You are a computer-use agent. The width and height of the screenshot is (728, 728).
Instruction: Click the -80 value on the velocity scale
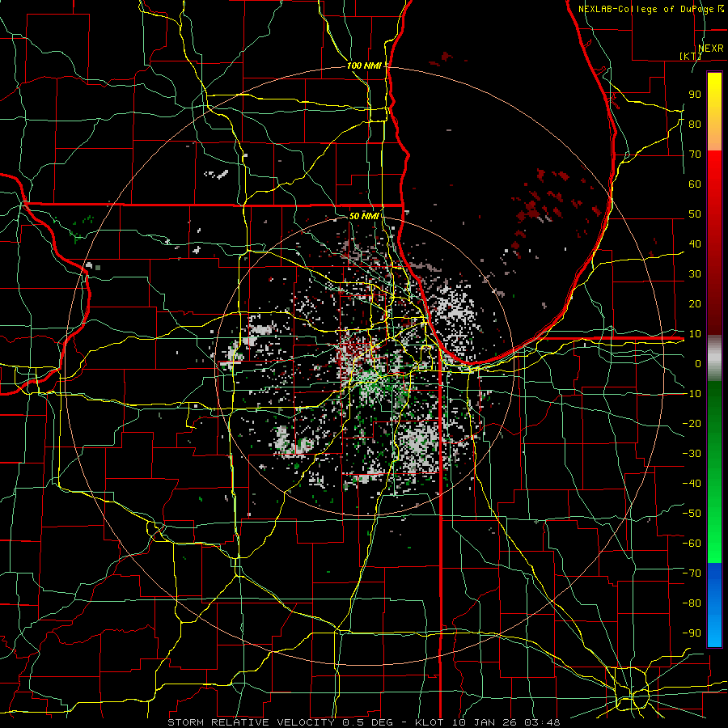tap(692, 603)
